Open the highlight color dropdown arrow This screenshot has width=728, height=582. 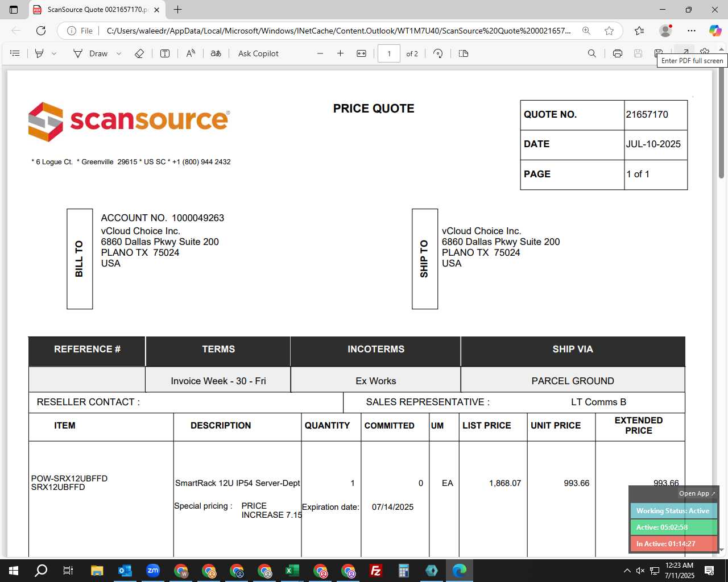(54, 53)
